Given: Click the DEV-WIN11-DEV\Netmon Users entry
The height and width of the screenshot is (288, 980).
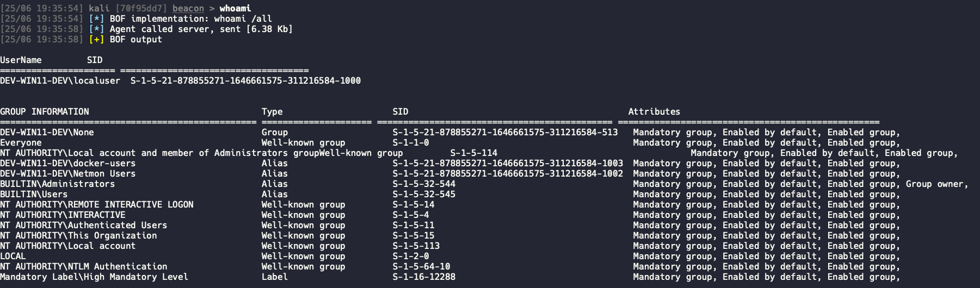Looking at the screenshot, I should pos(68,173).
